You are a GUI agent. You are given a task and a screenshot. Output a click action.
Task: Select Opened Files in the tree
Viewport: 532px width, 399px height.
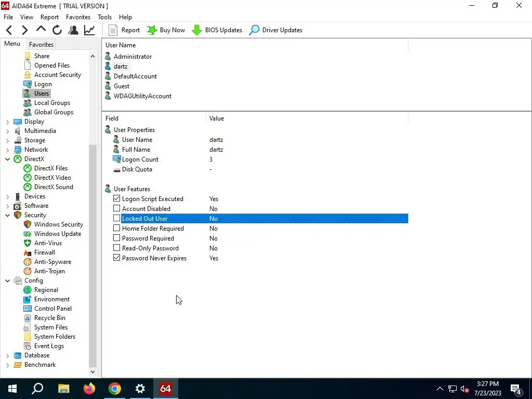52,65
